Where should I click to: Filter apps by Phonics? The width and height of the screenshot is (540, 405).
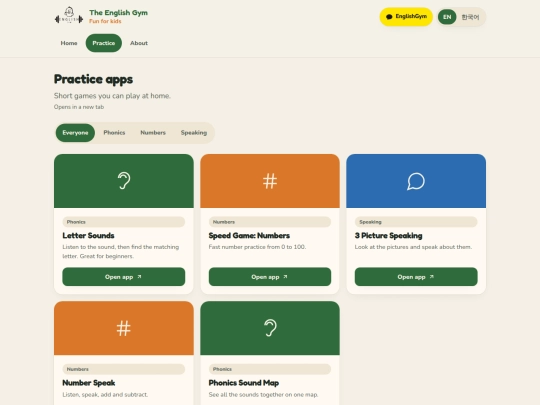click(114, 133)
